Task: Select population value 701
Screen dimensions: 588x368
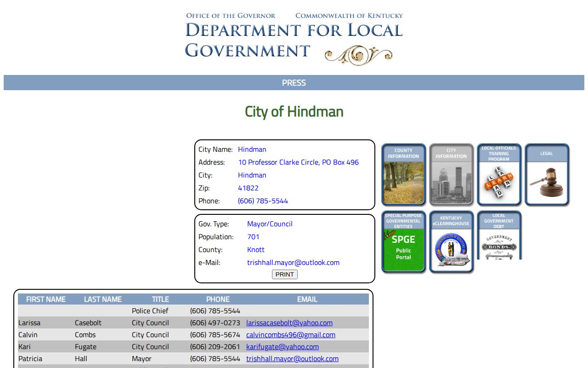Action: (253, 237)
